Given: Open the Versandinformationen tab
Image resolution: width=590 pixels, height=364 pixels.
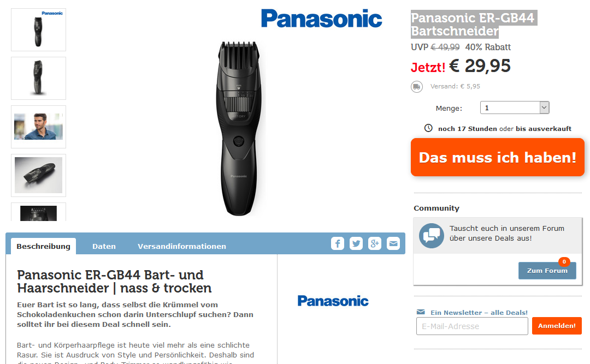Looking at the screenshot, I should pyautogui.click(x=182, y=246).
